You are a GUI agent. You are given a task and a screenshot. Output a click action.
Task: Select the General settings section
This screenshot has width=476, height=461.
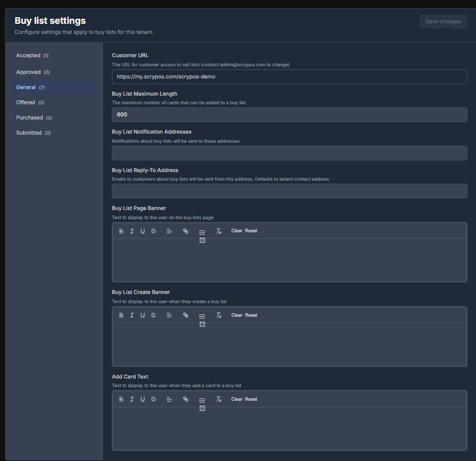54,88
